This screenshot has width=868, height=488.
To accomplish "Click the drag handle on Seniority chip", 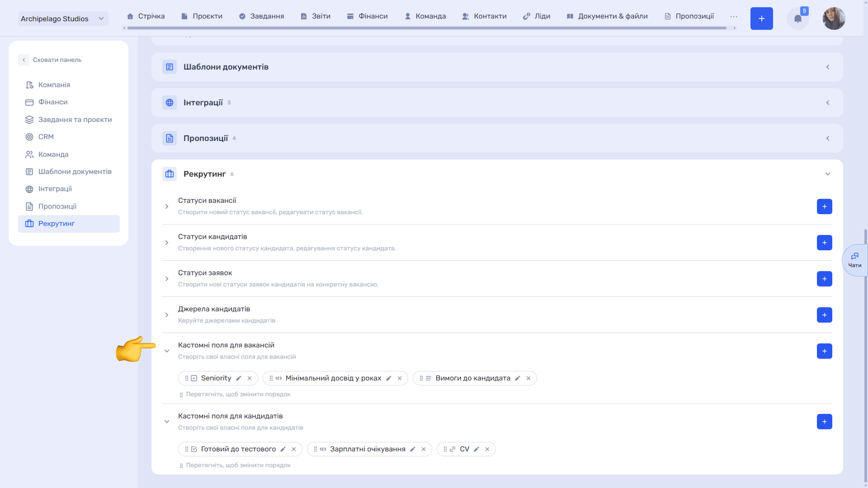I will pyautogui.click(x=186, y=378).
